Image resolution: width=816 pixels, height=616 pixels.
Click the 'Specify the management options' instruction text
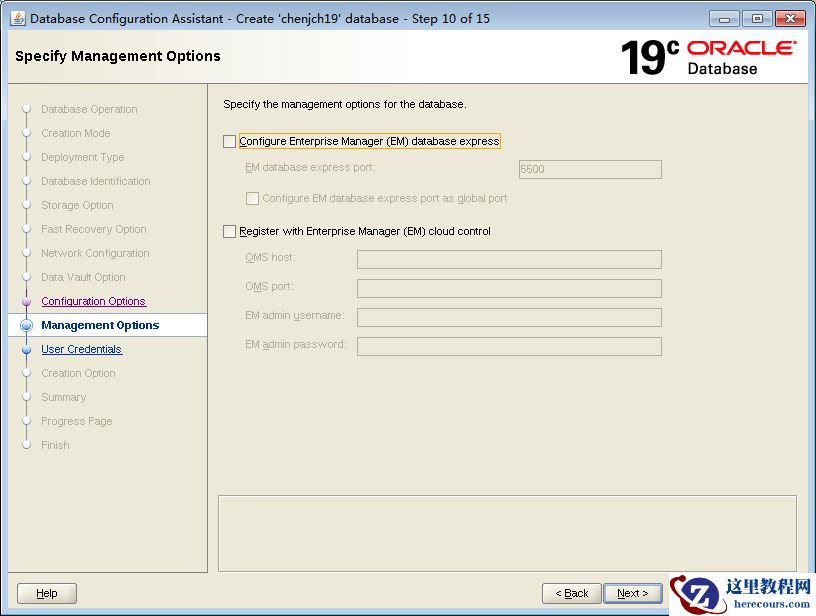click(345, 105)
